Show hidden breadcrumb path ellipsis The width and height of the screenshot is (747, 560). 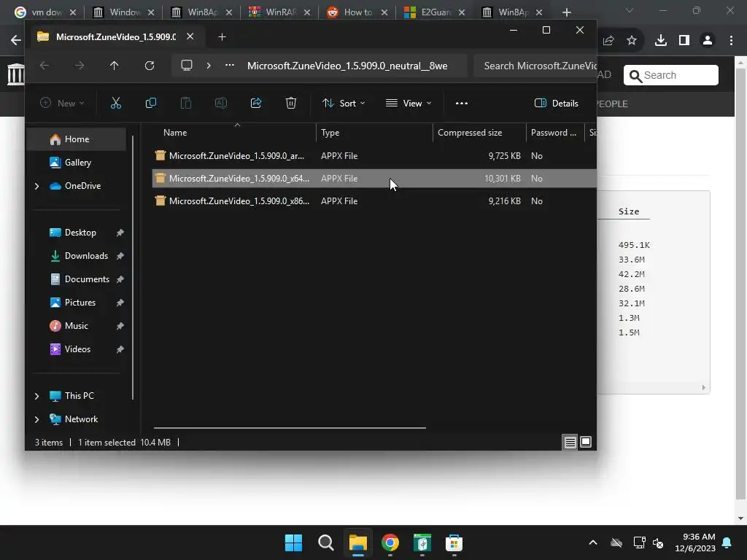pos(230,66)
